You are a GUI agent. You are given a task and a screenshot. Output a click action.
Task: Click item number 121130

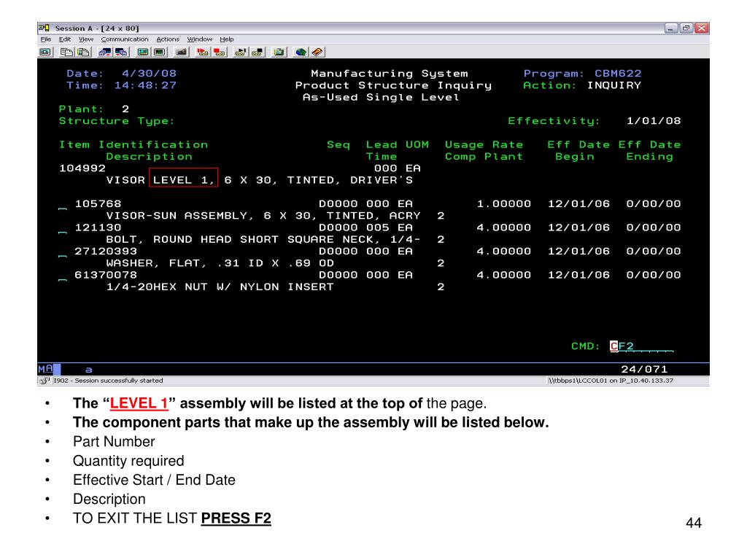98,227
